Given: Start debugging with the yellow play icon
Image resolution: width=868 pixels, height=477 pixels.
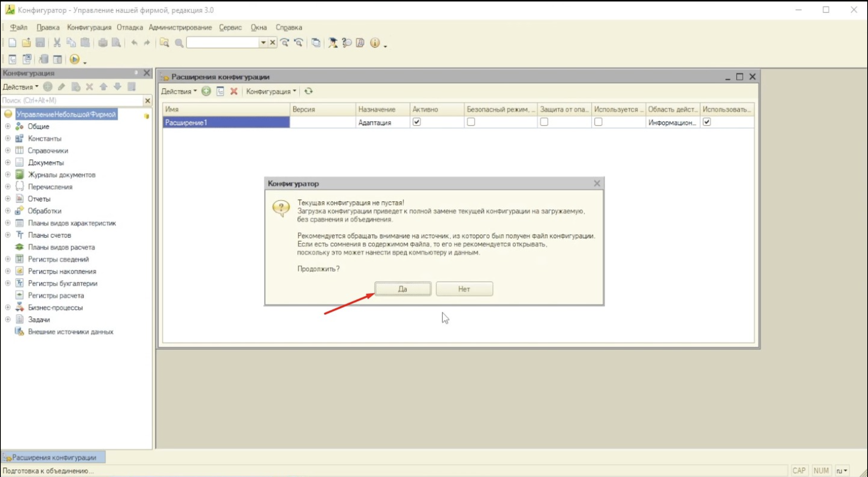Looking at the screenshot, I should 75,59.
